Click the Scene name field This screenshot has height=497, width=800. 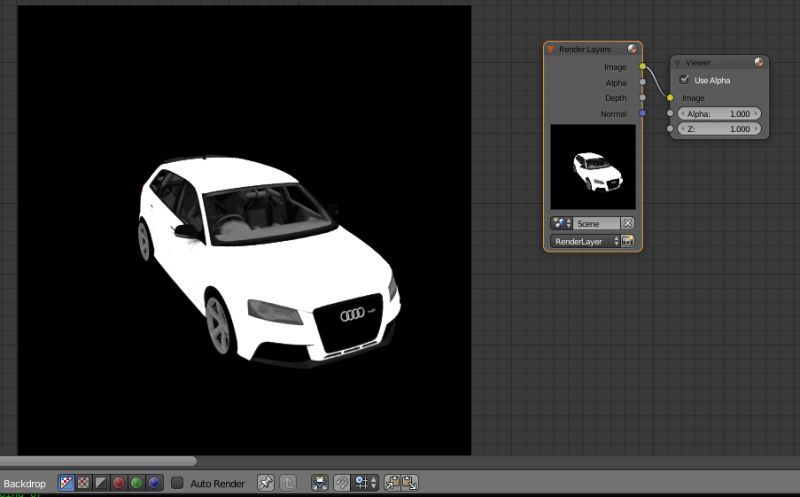pos(596,223)
